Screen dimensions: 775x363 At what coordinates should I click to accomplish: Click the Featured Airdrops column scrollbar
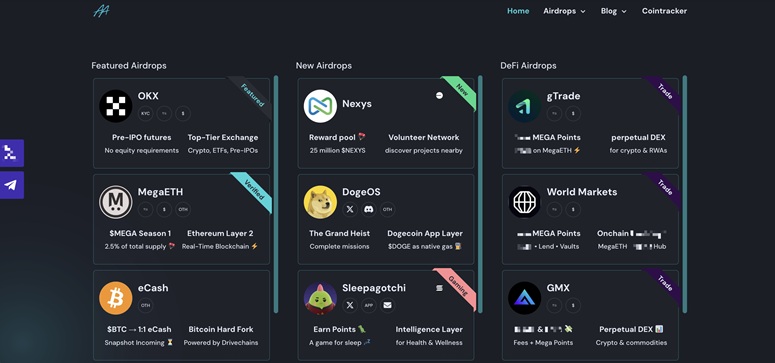(x=276, y=194)
